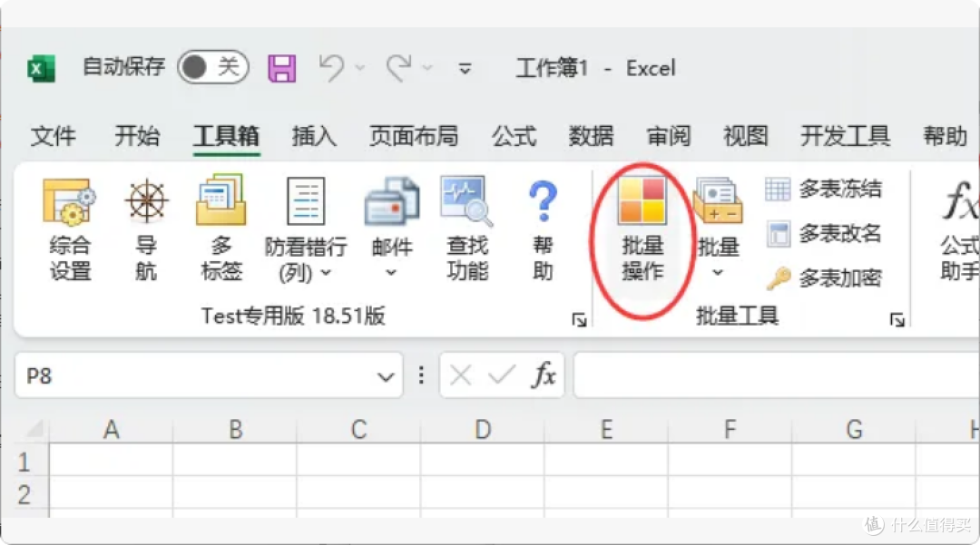980x545 pixels.
Task: Click the 邮件 mail tool icon
Action: (x=392, y=201)
